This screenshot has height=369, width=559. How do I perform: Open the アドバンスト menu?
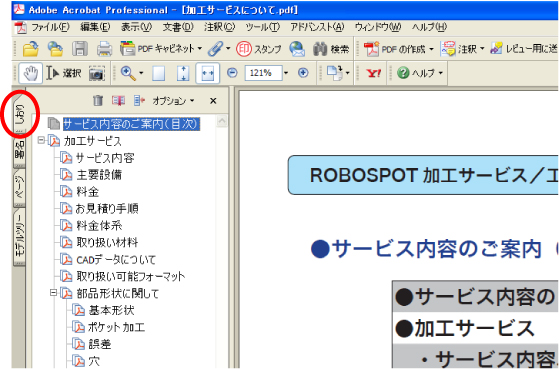(x=317, y=27)
